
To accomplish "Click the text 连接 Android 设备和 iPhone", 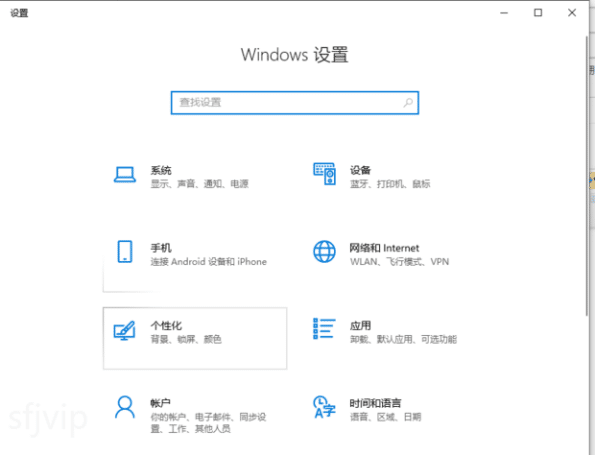I will point(209,262).
